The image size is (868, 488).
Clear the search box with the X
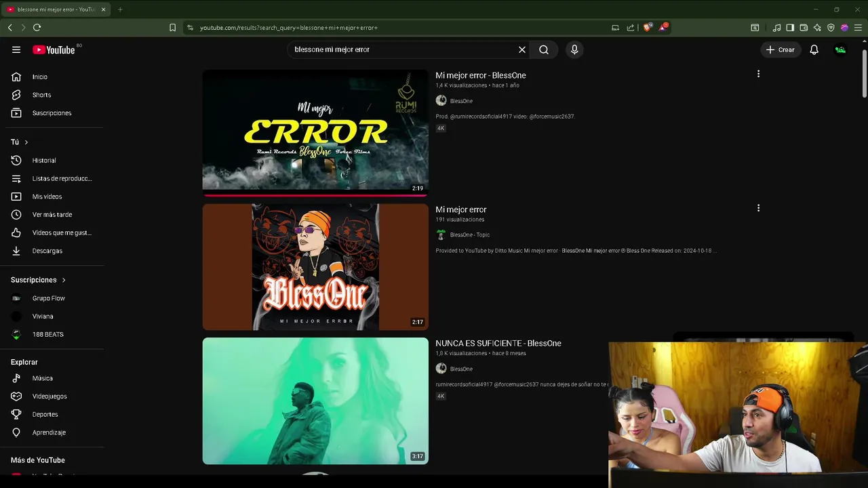click(x=522, y=49)
